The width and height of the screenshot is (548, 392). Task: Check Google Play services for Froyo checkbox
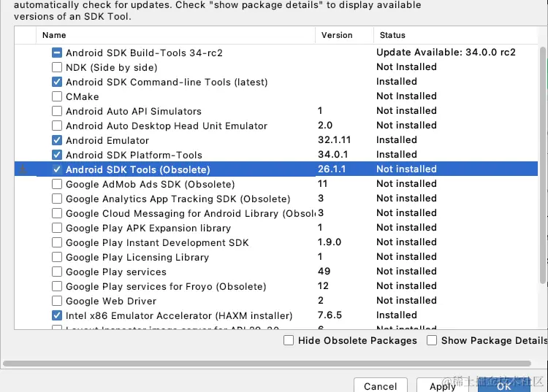click(56, 286)
